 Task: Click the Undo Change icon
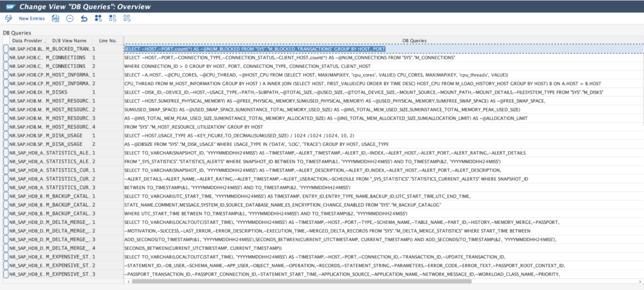point(84,18)
